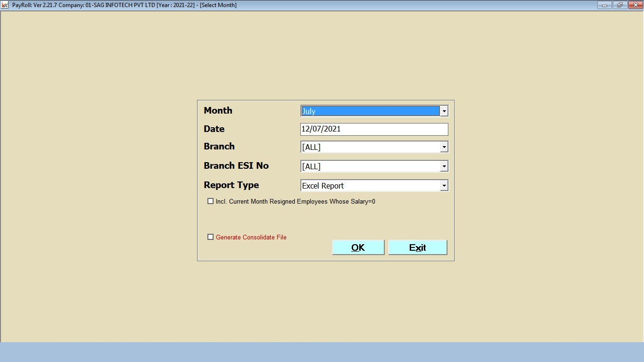Tick the Generate Consolidate File checkbox
Image resolution: width=644 pixels, height=362 pixels.
coord(211,237)
